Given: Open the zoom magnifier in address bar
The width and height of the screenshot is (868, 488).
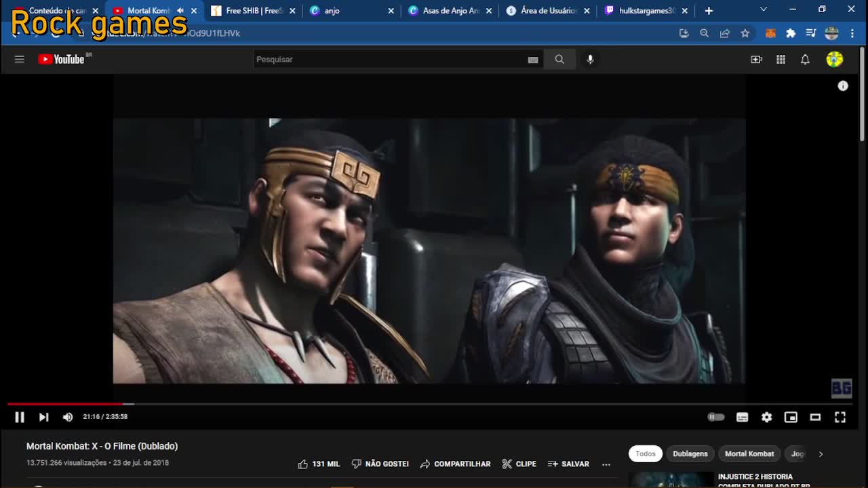Looking at the screenshot, I should 704,33.
